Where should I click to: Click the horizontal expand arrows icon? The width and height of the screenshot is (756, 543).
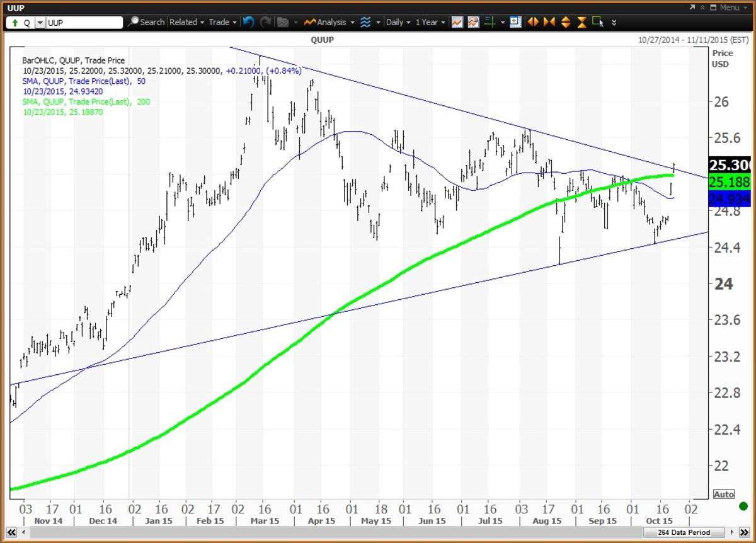[x=533, y=22]
